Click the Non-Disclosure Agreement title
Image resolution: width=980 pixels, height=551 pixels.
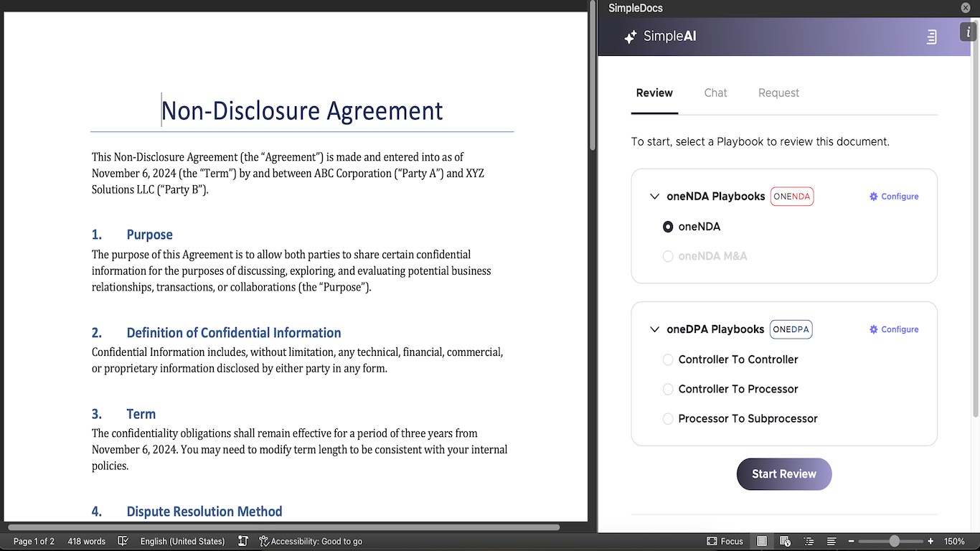(x=302, y=110)
